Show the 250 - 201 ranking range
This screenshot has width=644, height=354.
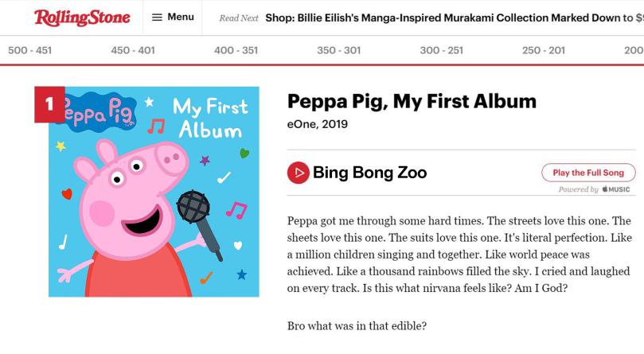point(544,50)
